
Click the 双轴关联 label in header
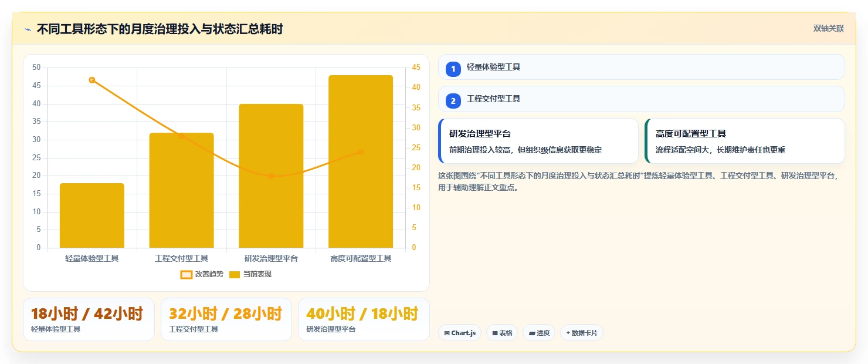[829, 29]
